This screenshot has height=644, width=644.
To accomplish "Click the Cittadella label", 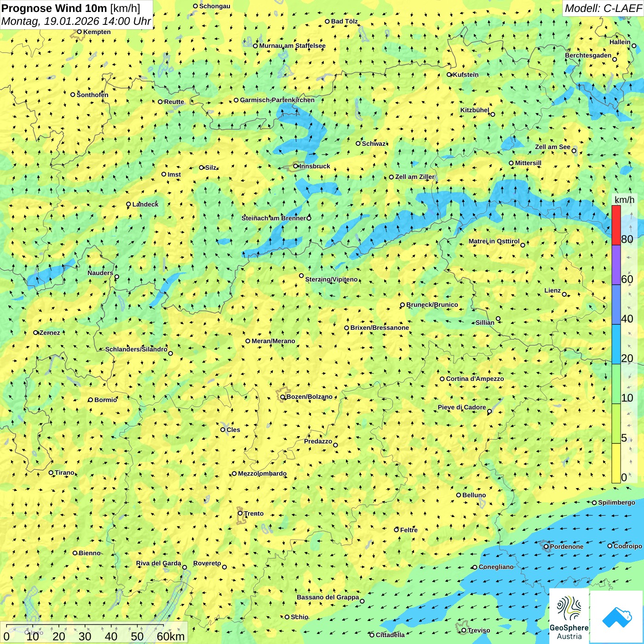I will (390, 635).
